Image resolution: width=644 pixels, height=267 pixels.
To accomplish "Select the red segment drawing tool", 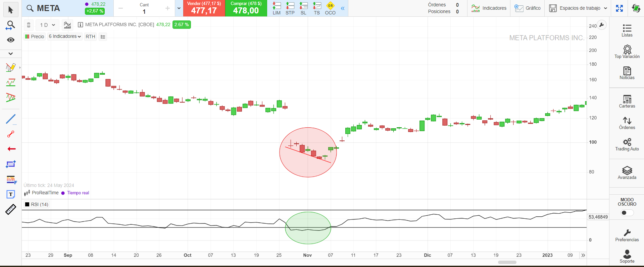I will coord(11,134).
